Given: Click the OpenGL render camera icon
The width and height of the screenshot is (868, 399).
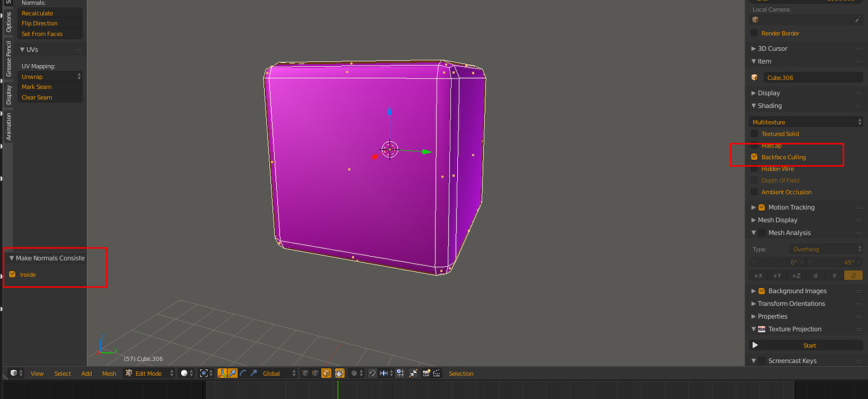Looking at the screenshot, I should (425, 373).
